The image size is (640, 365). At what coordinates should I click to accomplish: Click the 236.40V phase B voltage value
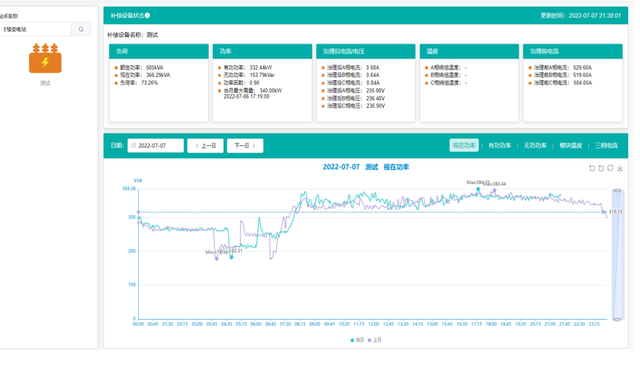(x=376, y=98)
